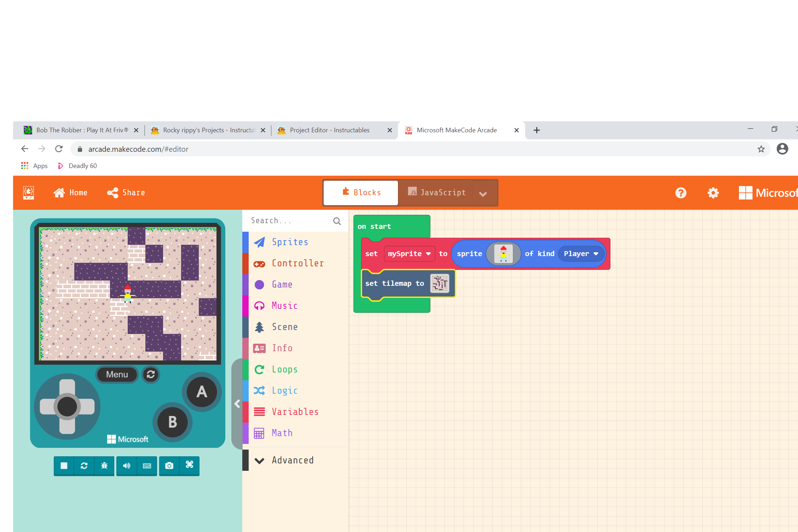Open the Sprites block category

pyautogui.click(x=290, y=242)
